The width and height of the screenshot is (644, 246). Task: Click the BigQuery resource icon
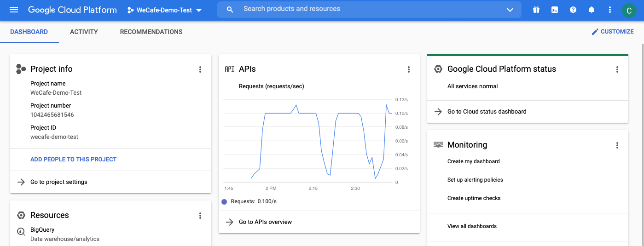[x=21, y=232]
